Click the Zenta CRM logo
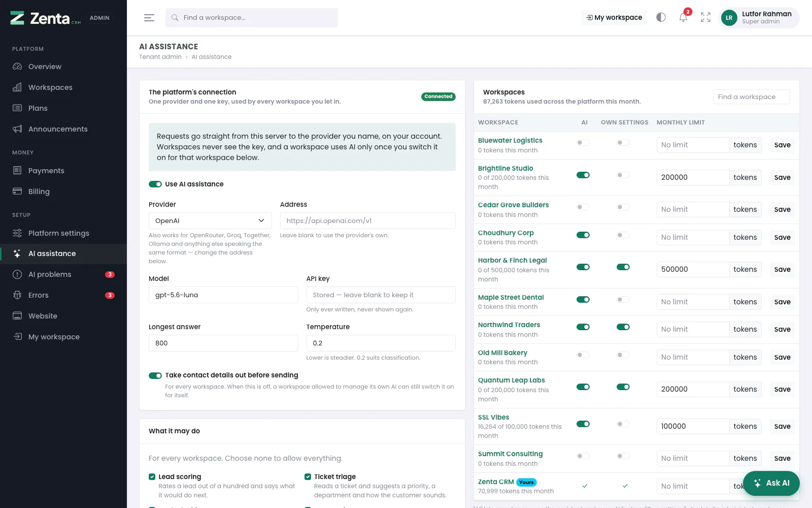The width and height of the screenshot is (812, 508). coord(46,18)
